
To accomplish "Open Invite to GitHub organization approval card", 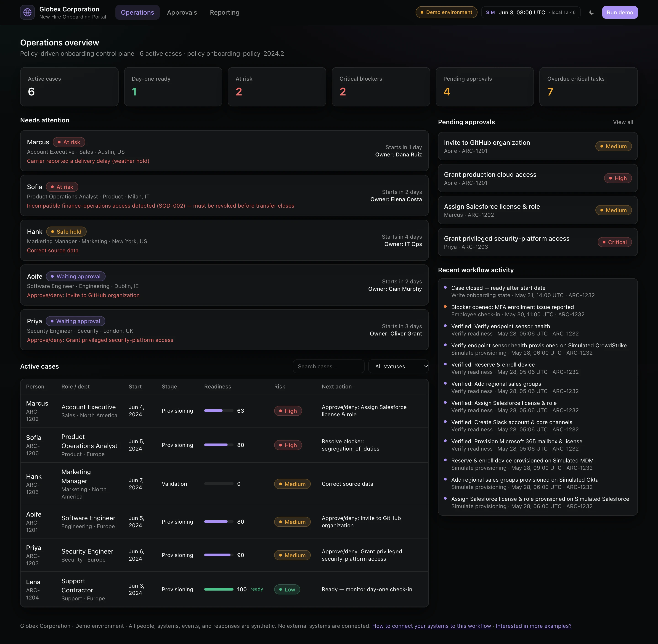I will tap(538, 146).
